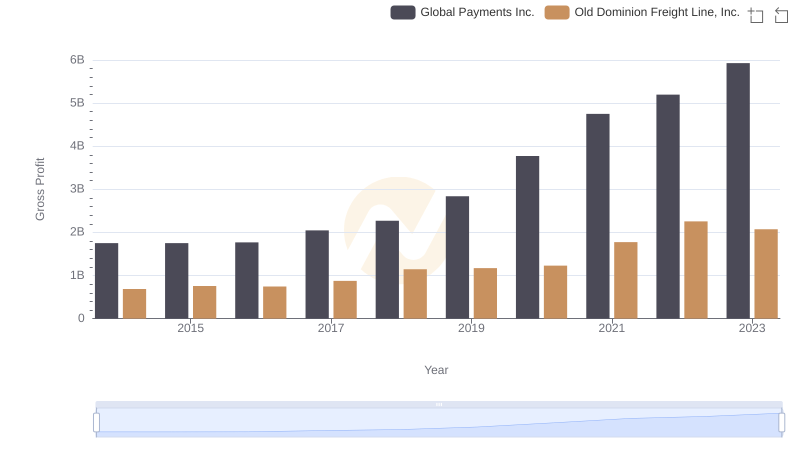Click the Year axis title
This screenshot has height=461, width=800.
tap(436, 370)
